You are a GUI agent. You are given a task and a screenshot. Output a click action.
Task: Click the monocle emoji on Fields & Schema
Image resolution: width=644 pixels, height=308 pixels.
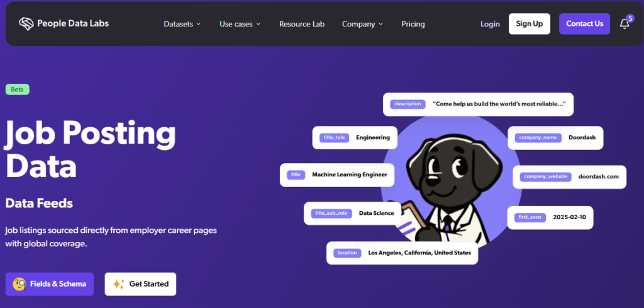pos(19,284)
